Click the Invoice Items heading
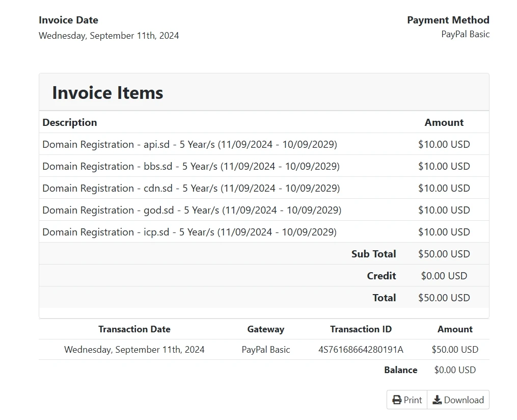517x420 pixels. 107,93
